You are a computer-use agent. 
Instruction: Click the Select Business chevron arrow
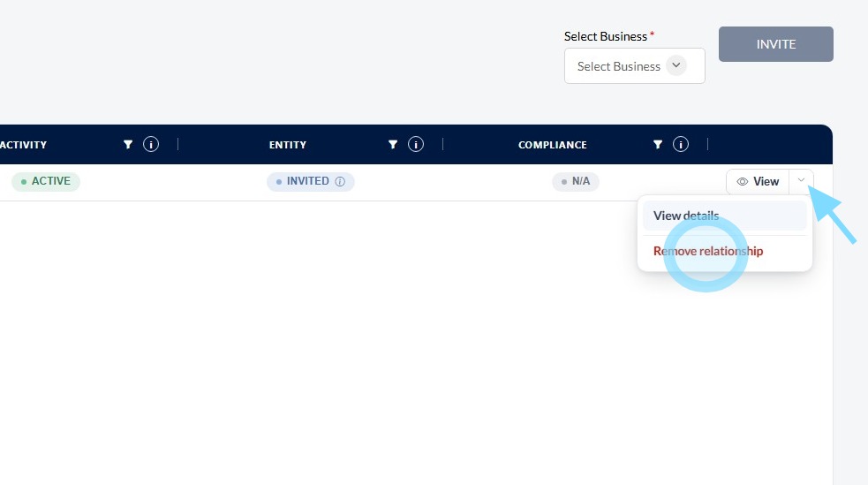pyautogui.click(x=676, y=65)
